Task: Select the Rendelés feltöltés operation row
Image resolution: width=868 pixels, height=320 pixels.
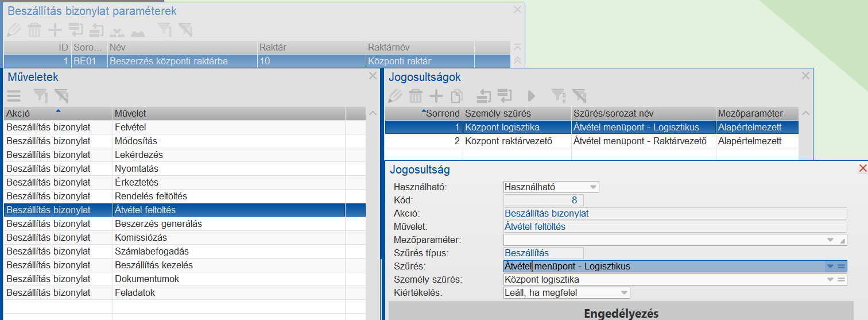Action: [185, 196]
